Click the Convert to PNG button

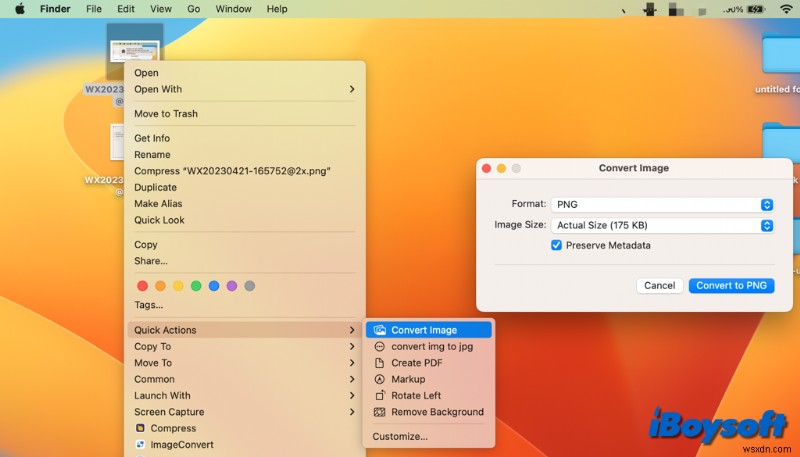pyautogui.click(x=731, y=286)
